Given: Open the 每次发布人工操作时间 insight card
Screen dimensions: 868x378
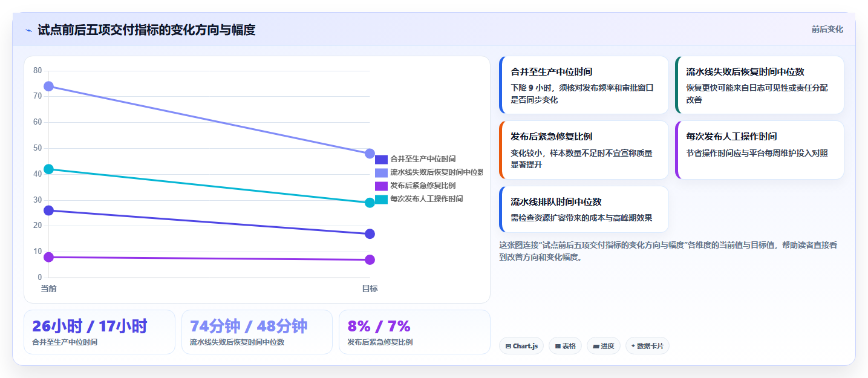Looking at the screenshot, I should click(x=759, y=150).
